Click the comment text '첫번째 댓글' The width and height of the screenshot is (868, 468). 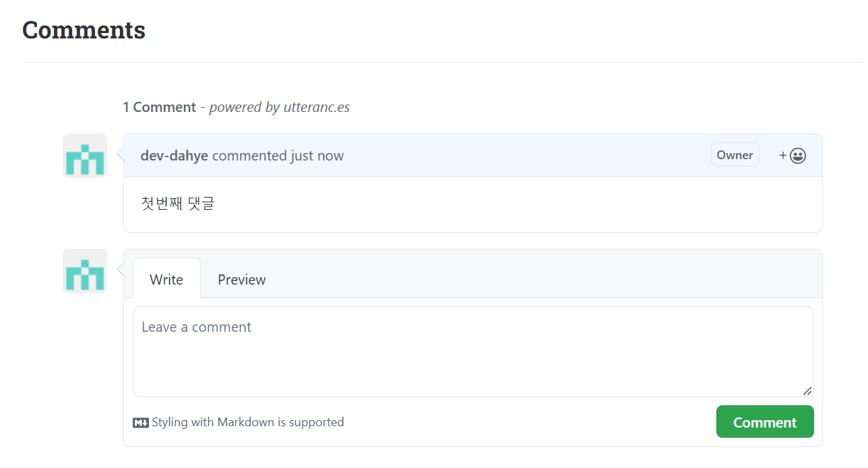[178, 204]
